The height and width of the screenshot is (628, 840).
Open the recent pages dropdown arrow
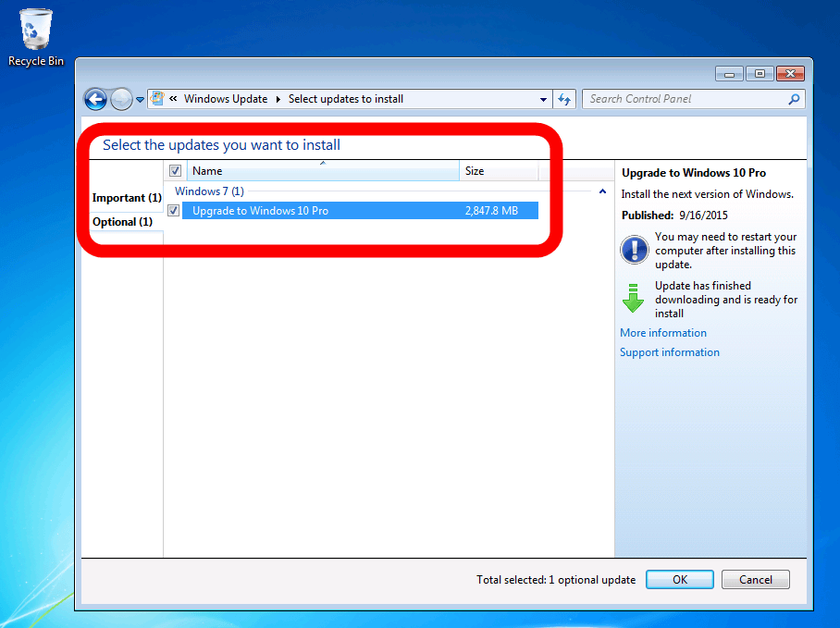(x=140, y=100)
